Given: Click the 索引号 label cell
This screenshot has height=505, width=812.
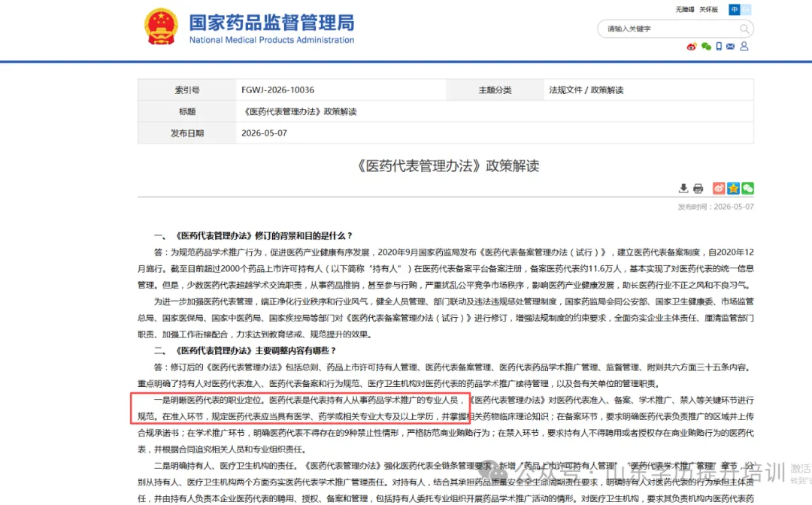Looking at the screenshot, I should click(187, 90).
